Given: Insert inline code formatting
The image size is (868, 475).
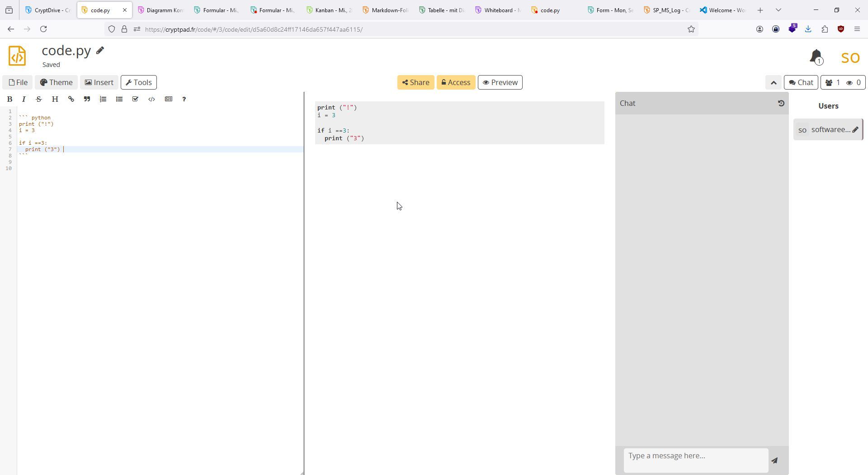Looking at the screenshot, I should click(x=151, y=99).
